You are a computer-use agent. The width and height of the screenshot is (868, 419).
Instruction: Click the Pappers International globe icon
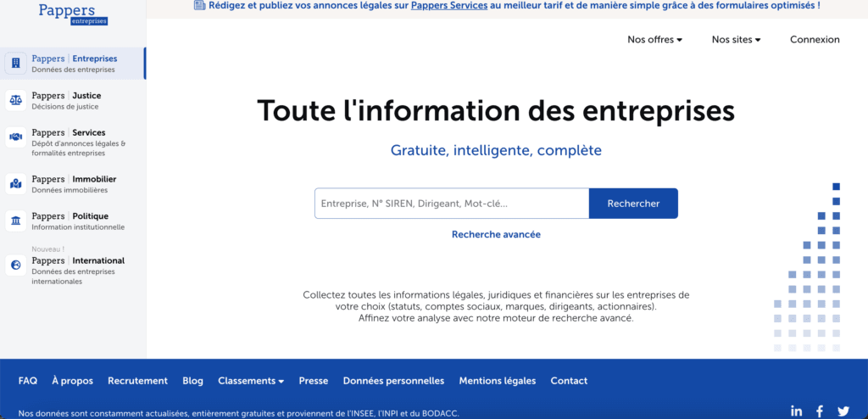pyautogui.click(x=16, y=265)
